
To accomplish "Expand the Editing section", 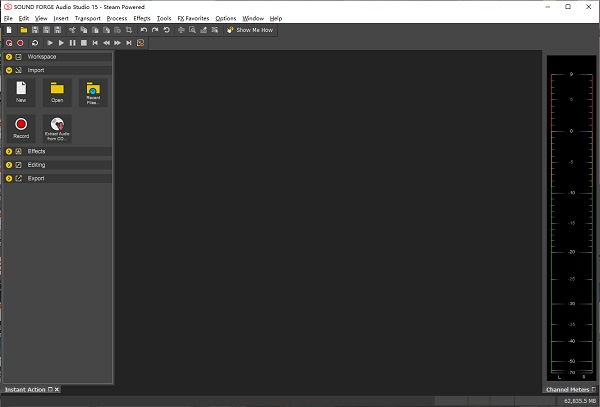I will [x=9, y=165].
